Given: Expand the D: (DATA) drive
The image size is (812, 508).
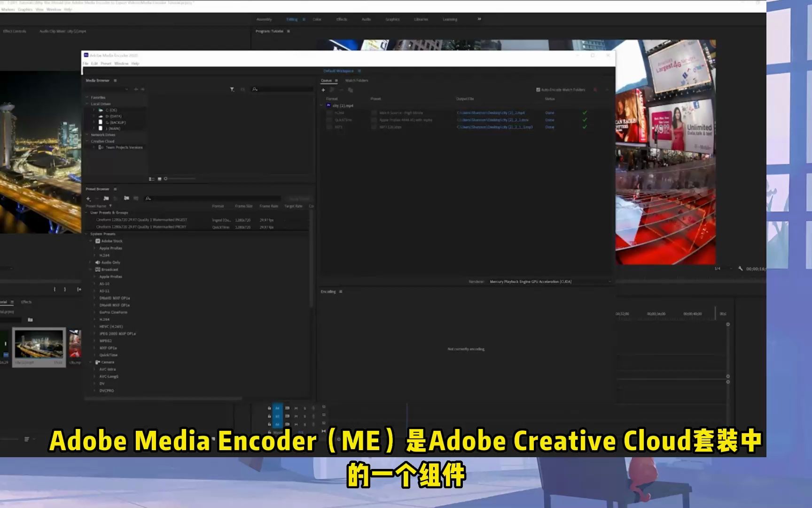Looking at the screenshot, I should tap(94, 116).
